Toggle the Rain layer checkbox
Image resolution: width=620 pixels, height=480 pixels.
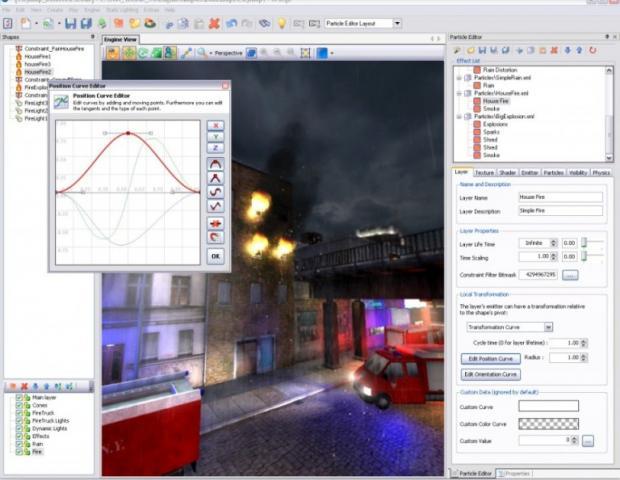19,444
